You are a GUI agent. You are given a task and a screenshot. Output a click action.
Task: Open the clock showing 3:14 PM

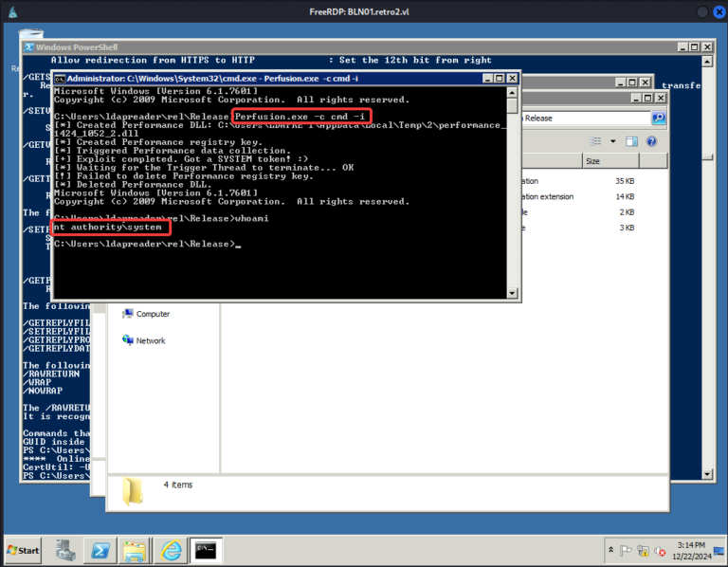coord(691,551)
